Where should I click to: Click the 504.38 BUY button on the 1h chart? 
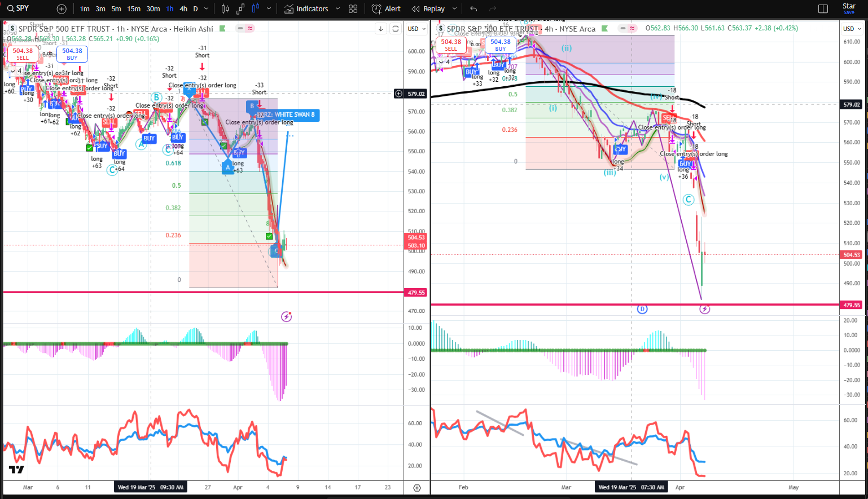point(72,54)
